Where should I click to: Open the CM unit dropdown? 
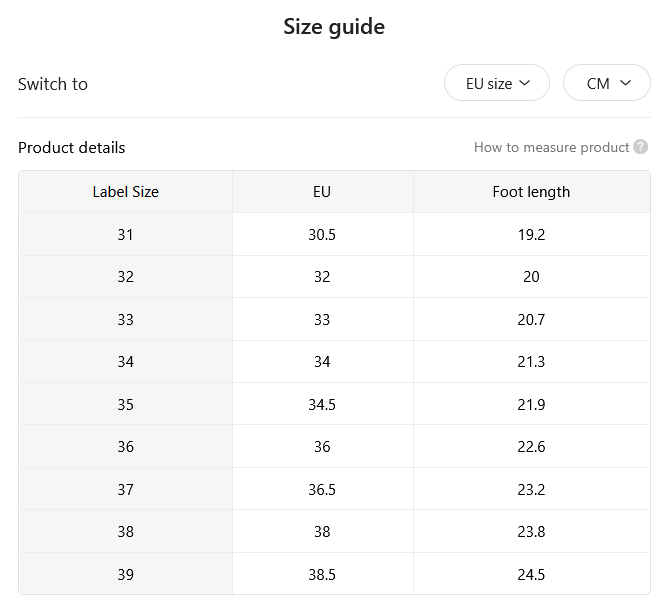pyautogui.click(x=607, y=83)
